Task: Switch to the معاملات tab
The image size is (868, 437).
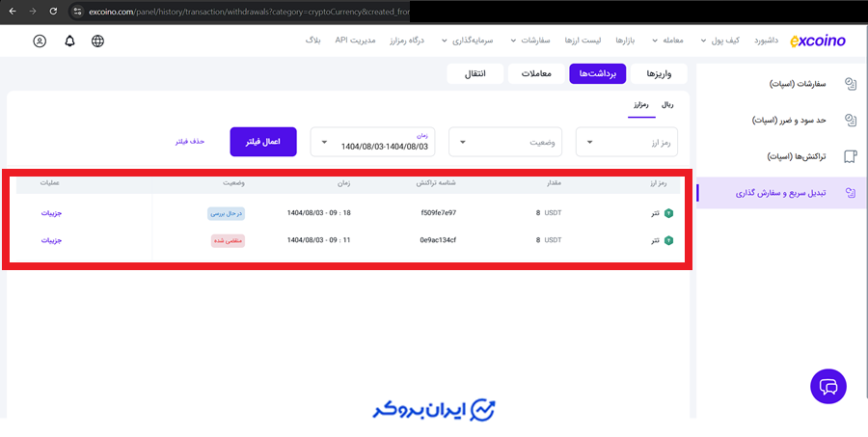Action: 536,73
